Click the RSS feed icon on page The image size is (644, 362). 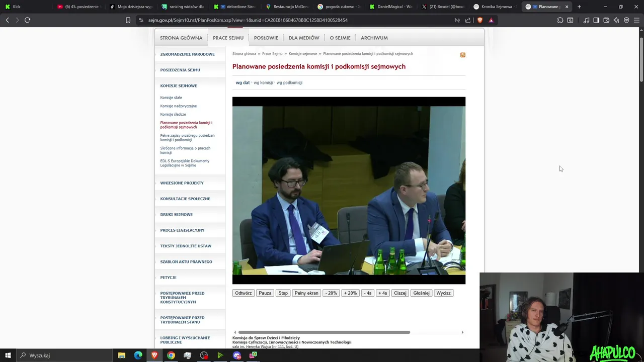pos(463,55)
